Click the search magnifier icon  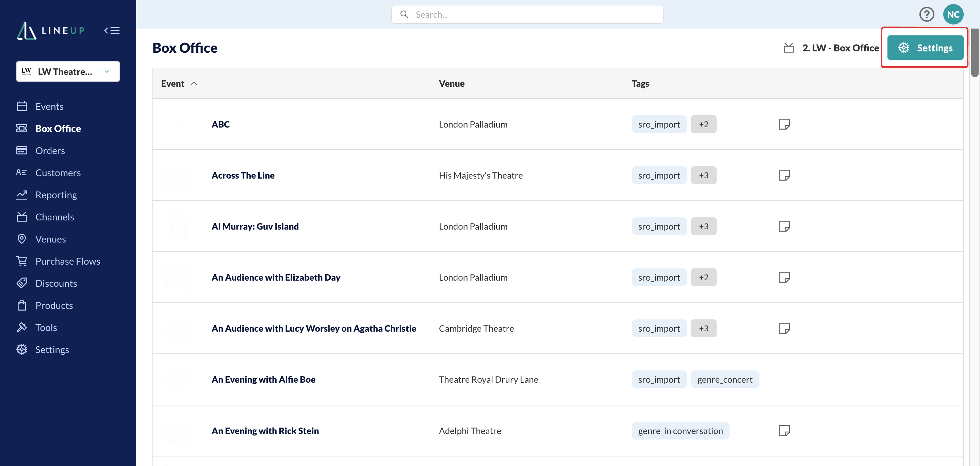coord(404,14)
